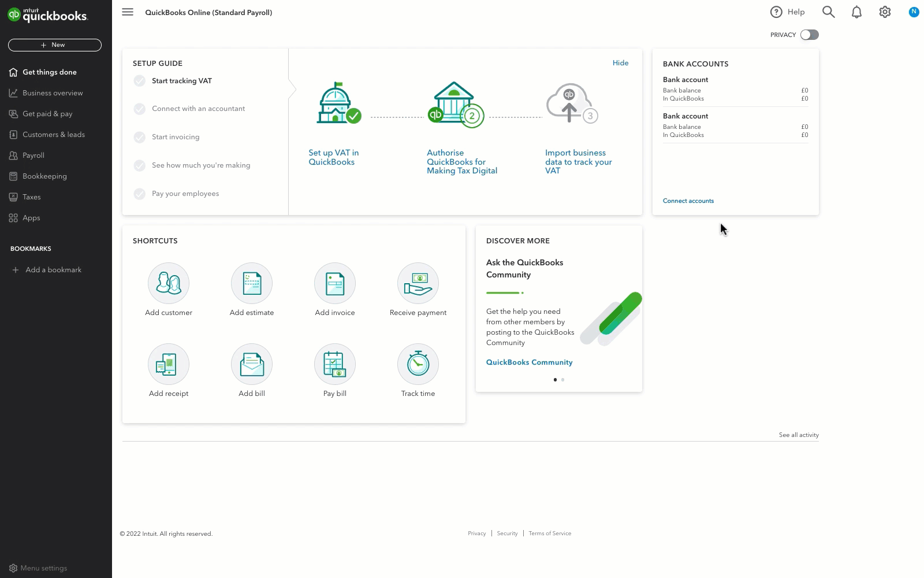Click Connect accounts link
924x578 pixels.
click(x=688, y=201)
